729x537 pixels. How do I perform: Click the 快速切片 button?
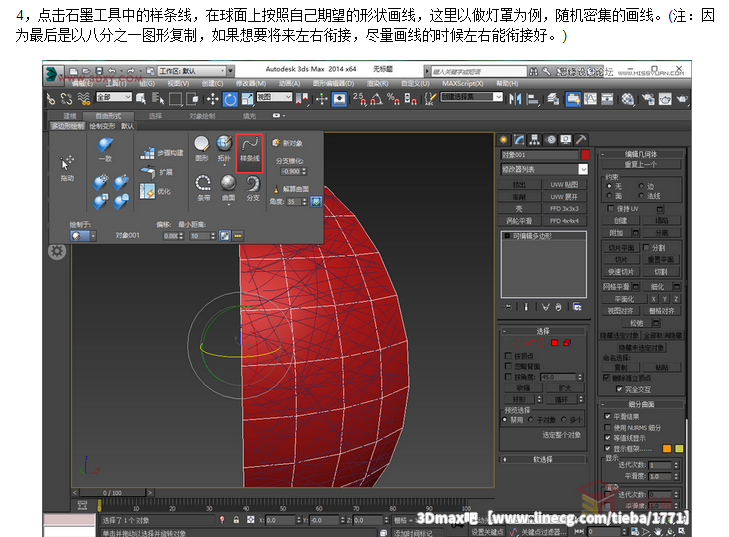point(621,272)
